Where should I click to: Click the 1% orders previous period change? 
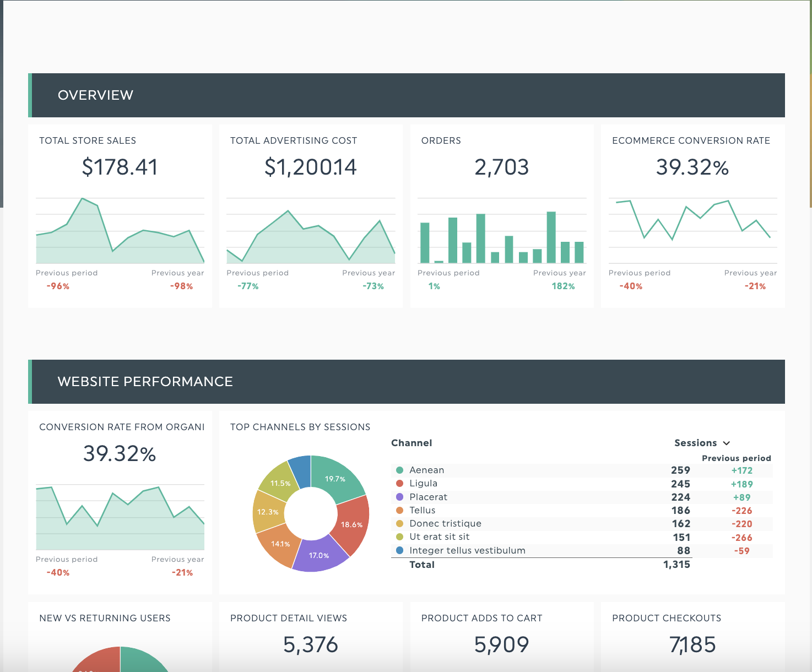pos(434,286)
